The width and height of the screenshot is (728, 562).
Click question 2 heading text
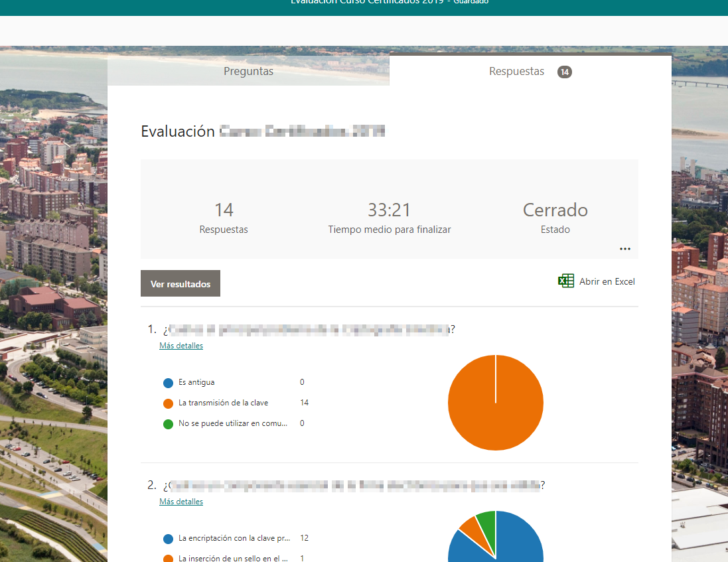tap(353, 486)
